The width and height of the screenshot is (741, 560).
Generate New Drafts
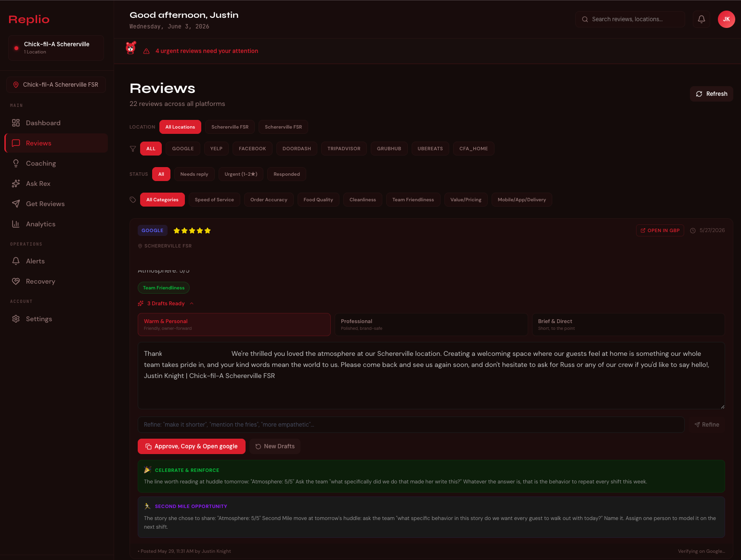pyautogui.click(x=275, y=446)
